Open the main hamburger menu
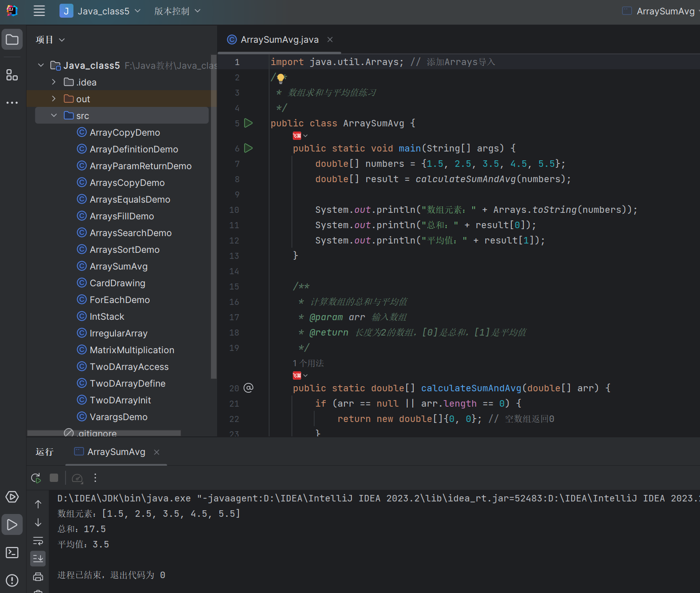The image size is (700, 593). pyautogui.click(x=40, y=11)
